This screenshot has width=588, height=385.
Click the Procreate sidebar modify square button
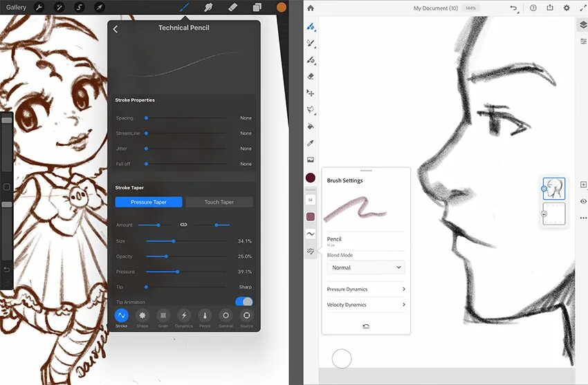(x=6, y=187)
